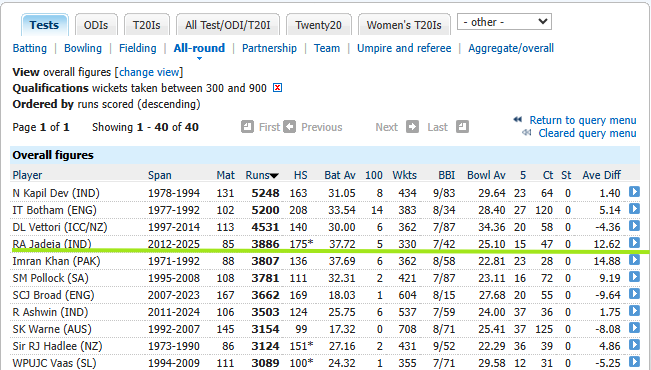
Task: Click the Wkts column header
Action: [x=404, y=175]
